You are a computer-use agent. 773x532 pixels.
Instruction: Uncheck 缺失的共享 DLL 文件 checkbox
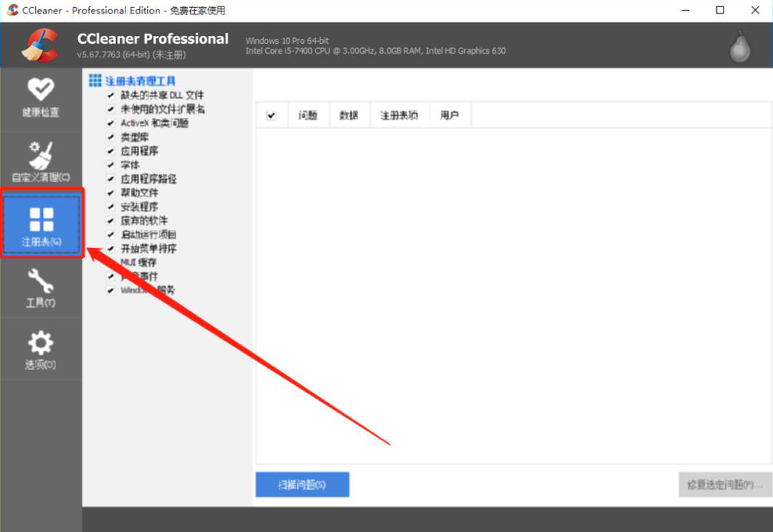[110, 95]
